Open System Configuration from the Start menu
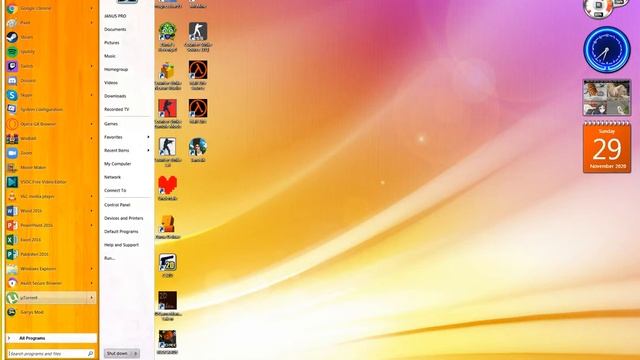Screen dimensions: 640x360 [x=51, y=109]
